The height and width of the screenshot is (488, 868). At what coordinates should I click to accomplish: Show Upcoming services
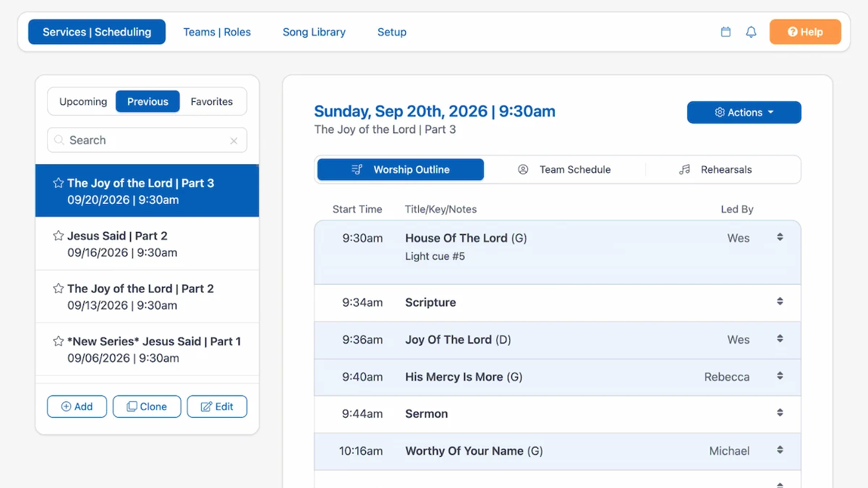pyautogui.click(x=83, y=102)
